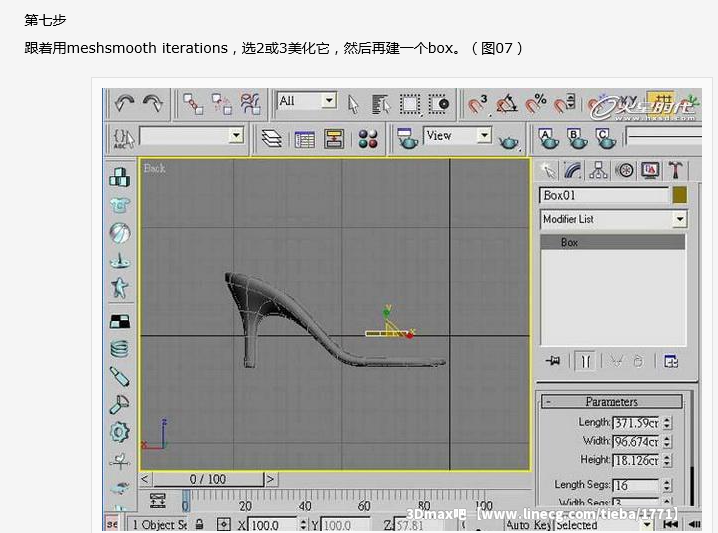Adjust the Height spinner arrows
Screen dimensions: 718x533
pyautogui.click(x=667, y=460)
